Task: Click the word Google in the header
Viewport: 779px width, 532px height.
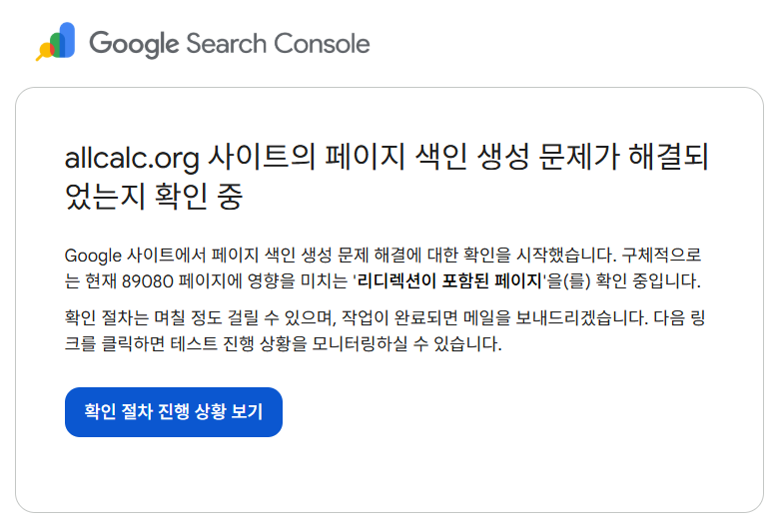Action: tap(134, 44)
